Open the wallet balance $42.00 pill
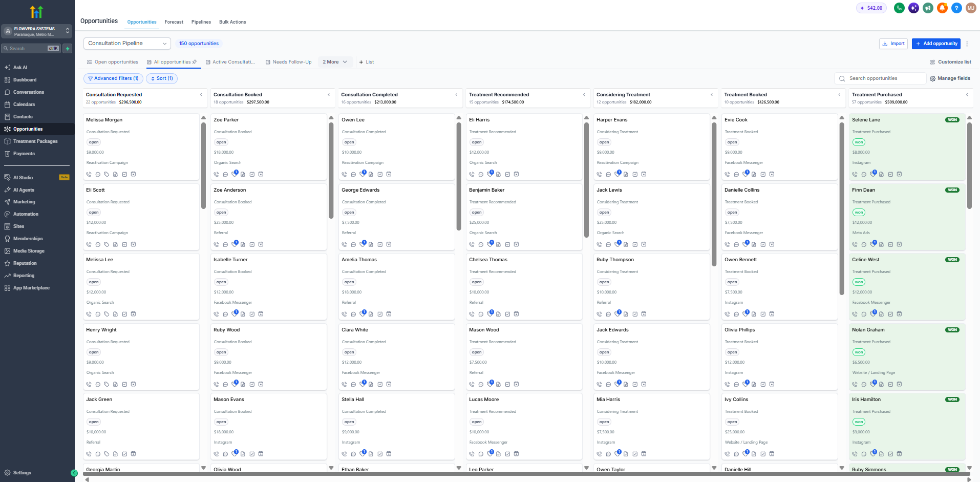The height and width of the screenshot is (482, 980). pos(871,8)
